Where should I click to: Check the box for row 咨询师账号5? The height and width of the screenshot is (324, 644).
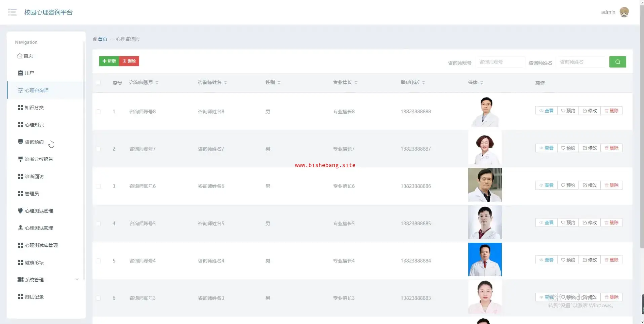point(98,224)
